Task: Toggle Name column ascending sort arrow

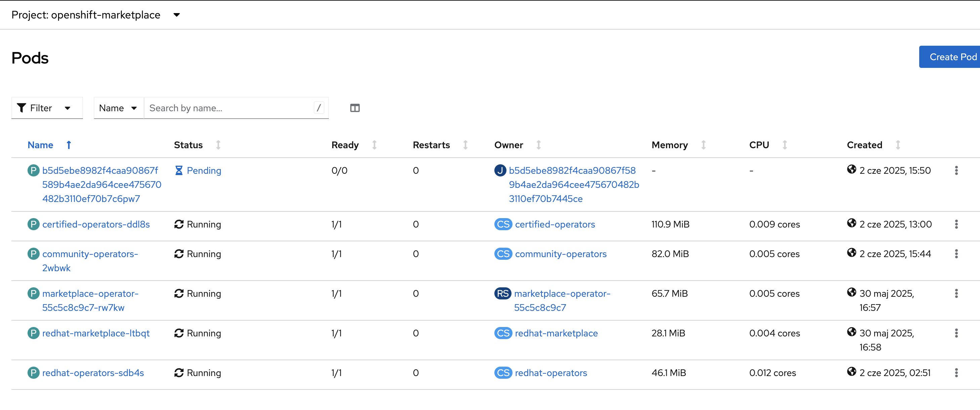Action: 69,145
